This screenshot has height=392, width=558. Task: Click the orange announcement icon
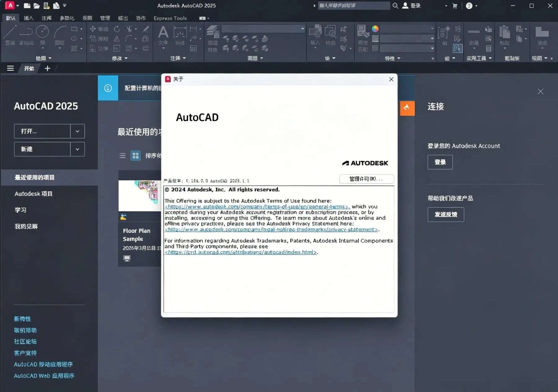(x=407, y=108)
